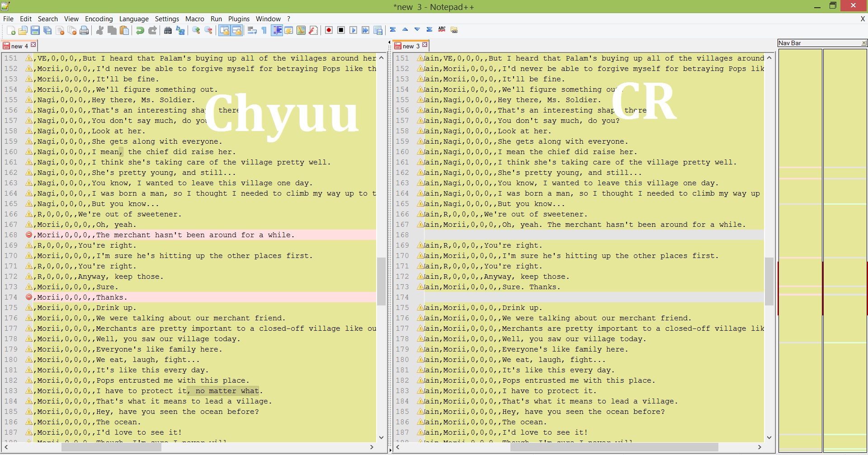Toggle the indent guide toolbar button
Image resolution: width=868 pixels, height=455 pixels.
point(277,30)
